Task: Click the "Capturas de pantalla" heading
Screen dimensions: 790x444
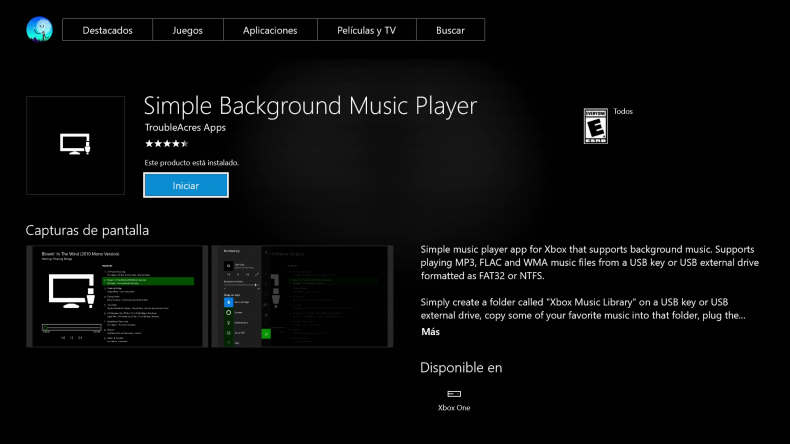Action: tap(87, 230)
